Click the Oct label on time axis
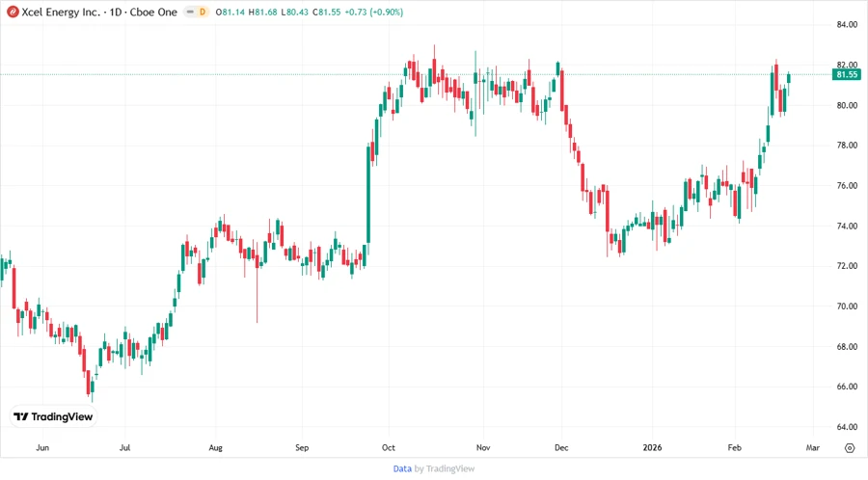This screenshot has height=480, width=868. pos(389,447)
